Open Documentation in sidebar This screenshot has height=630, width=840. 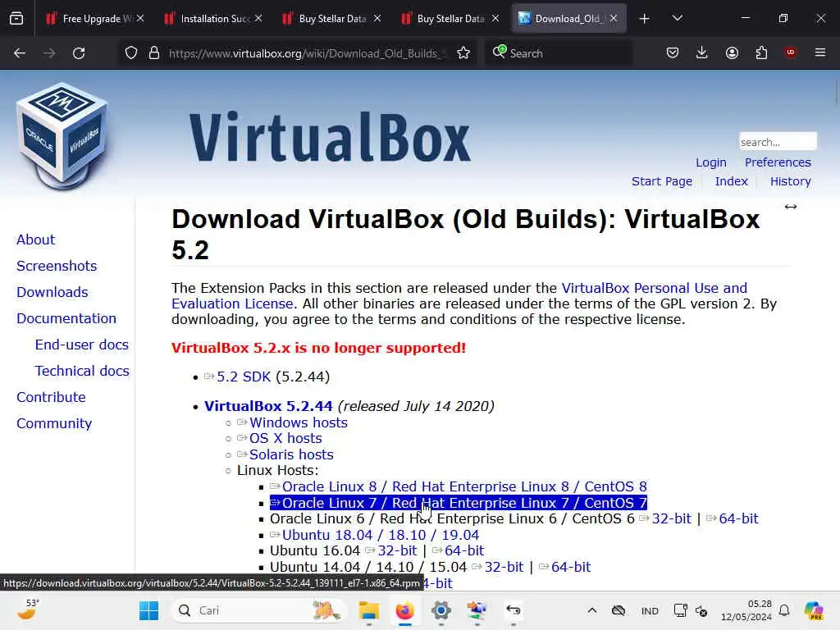[66, 318]
